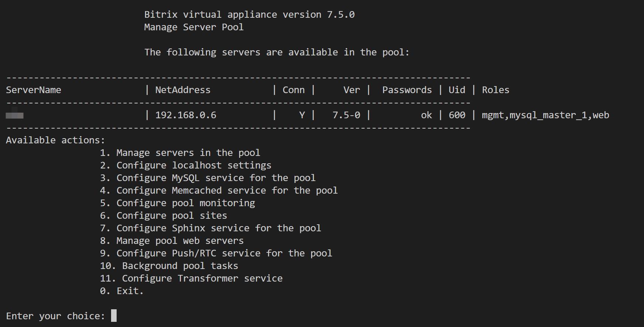The height and width of the screenshot is (327, 644).
Task: Click the mgmt,mysql_master_1,web roles text
Action: click(x=545, y=115)
